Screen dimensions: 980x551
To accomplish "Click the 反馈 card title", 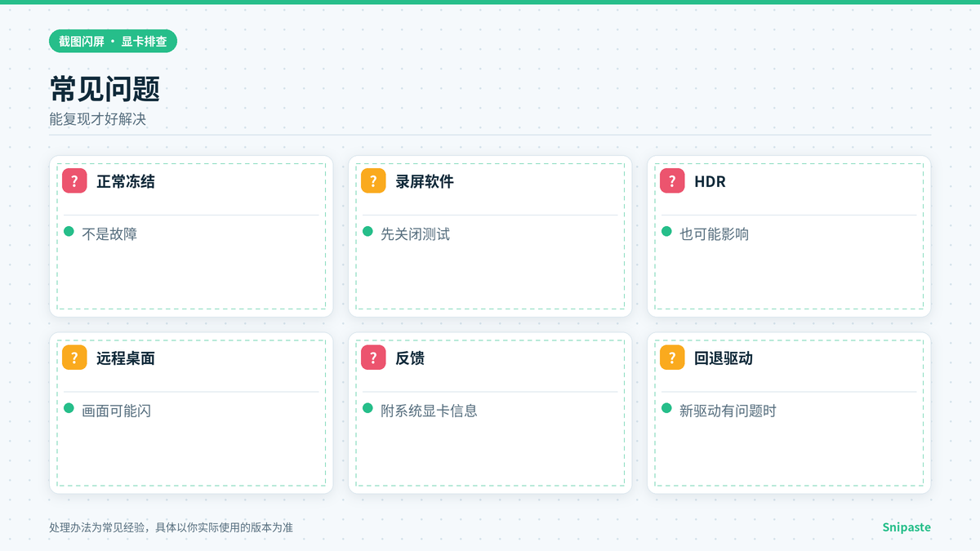I will pos(410,358).
